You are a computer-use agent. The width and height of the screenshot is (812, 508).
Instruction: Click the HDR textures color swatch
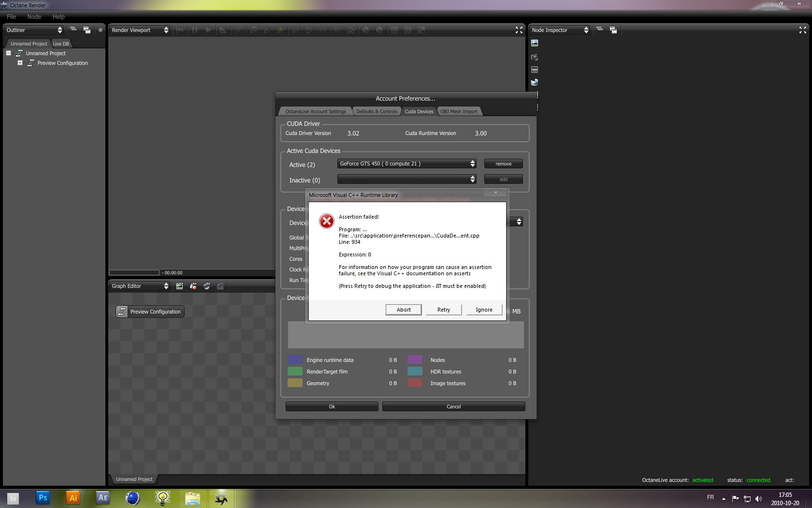click(x=415, y=371)
